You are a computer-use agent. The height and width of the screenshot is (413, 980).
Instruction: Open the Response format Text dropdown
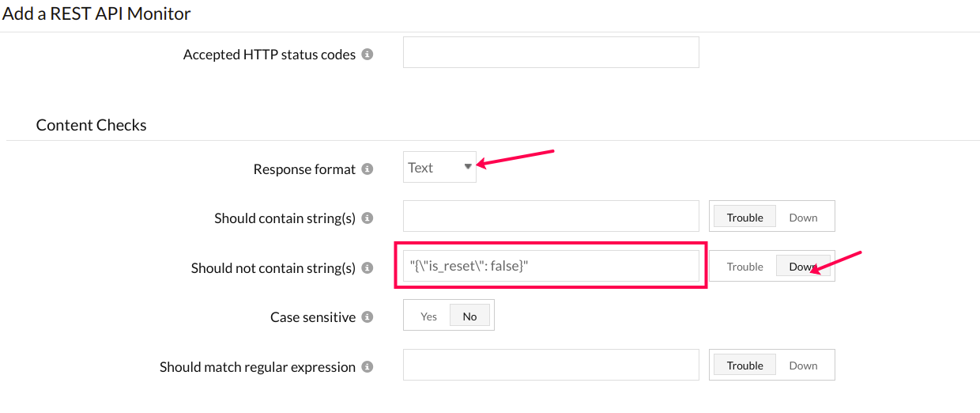tap(439, 168)
